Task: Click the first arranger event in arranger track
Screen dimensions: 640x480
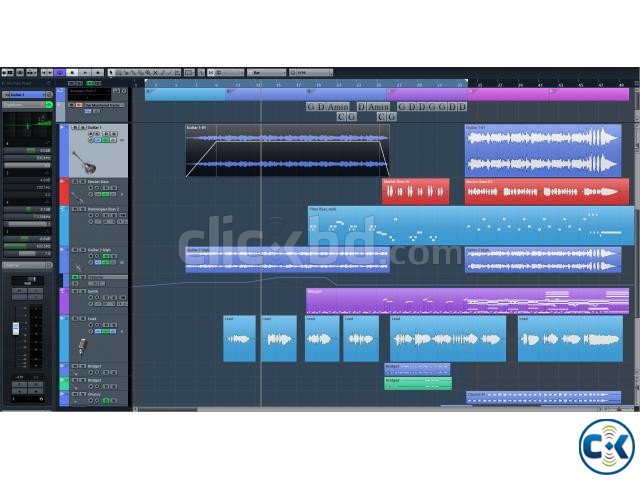Action: coord(185,94)
